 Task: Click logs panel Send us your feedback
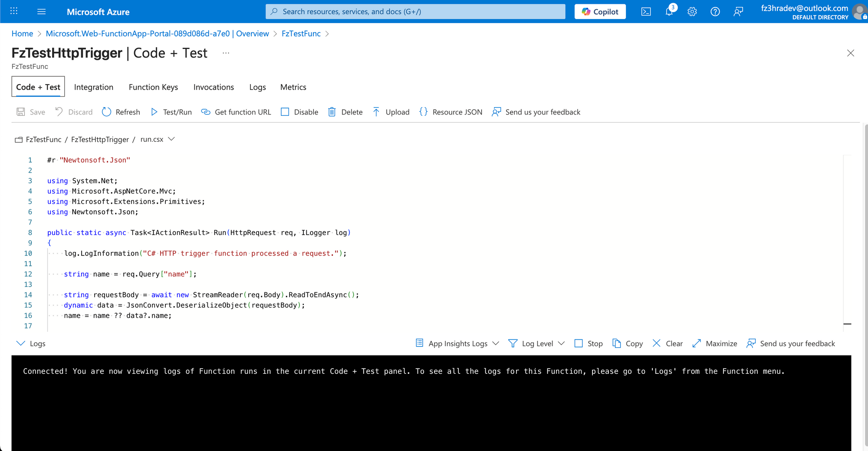tap(790, 343)
